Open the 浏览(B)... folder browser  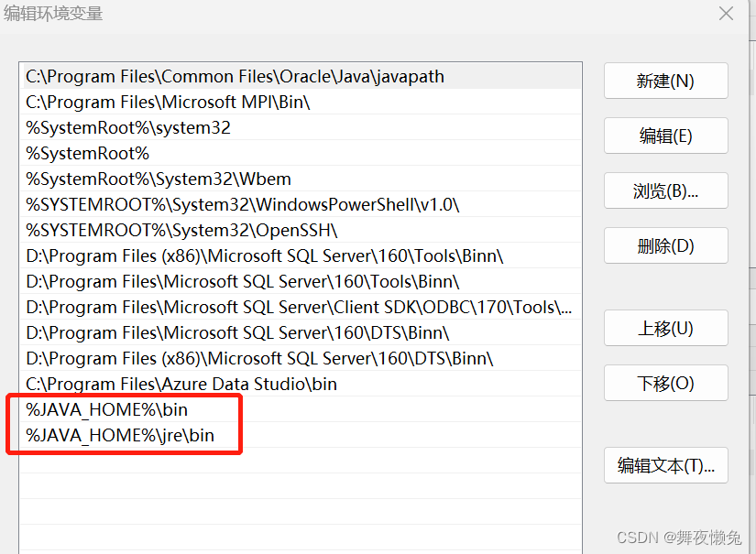coord(666,190)
